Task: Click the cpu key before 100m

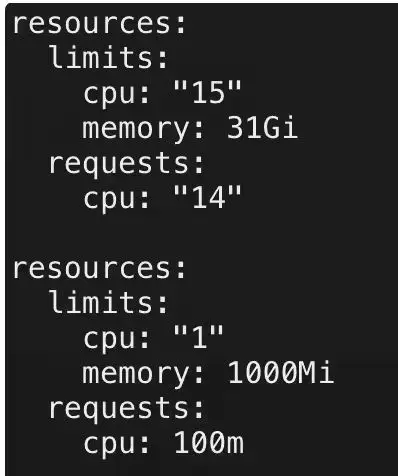Action: click(116, 445)
